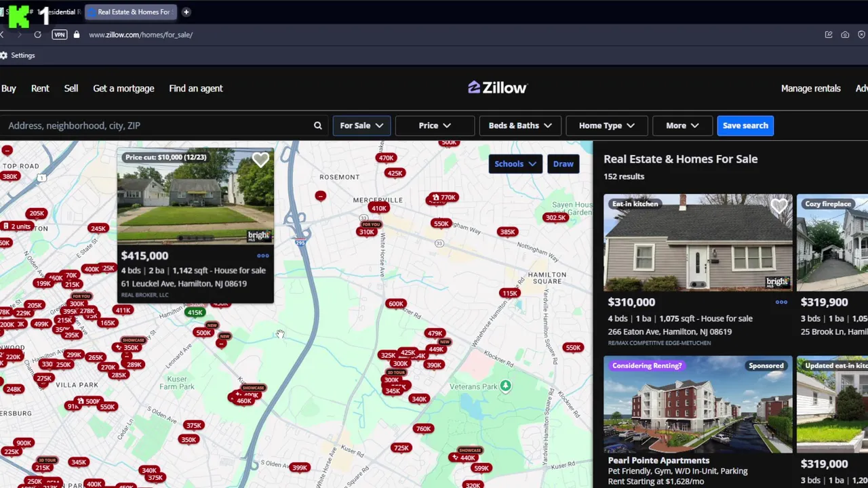Expand the For Sale filter dropdown
Image resolution: width=868 pixels, height=488 pixels.
coord(361,125)
